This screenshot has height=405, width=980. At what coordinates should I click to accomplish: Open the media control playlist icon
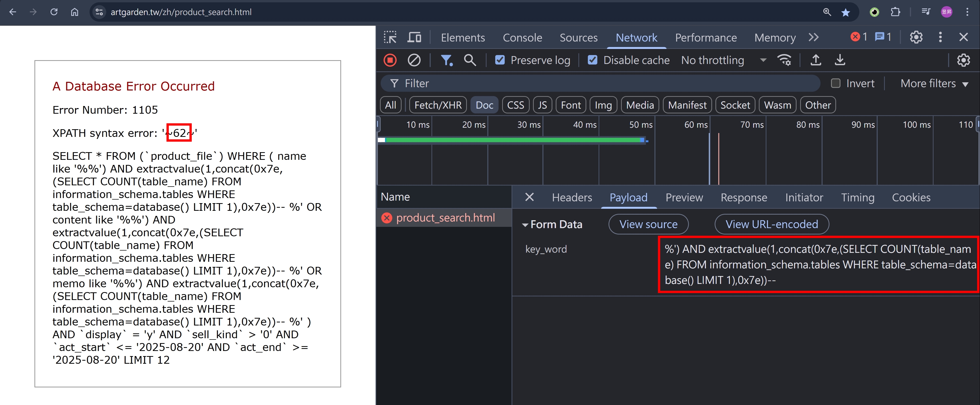pos(926,12)
